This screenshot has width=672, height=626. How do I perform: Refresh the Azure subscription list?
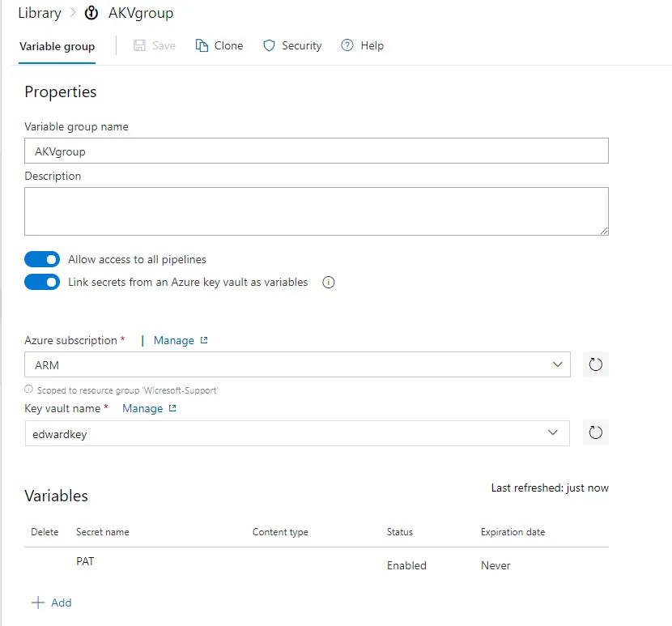tap(595, 364)
